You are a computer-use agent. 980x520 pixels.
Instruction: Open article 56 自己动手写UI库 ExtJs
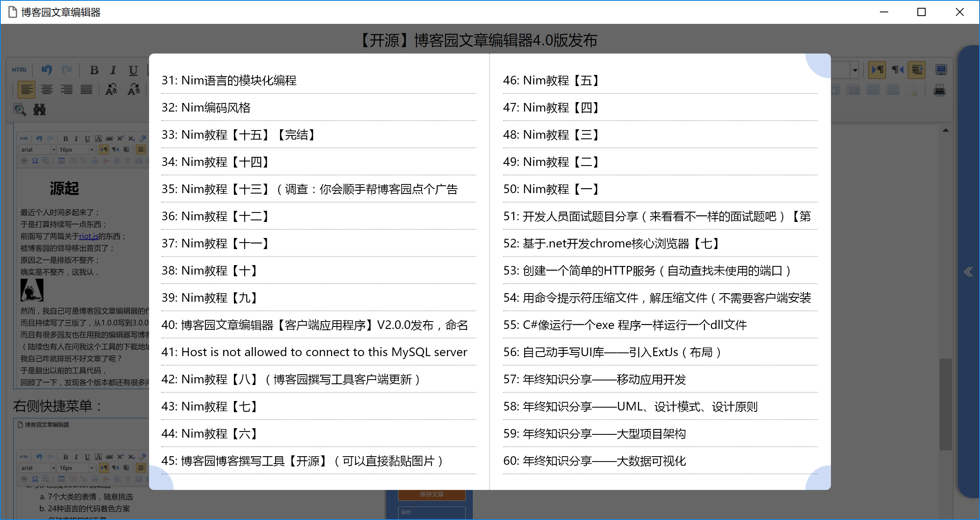660,352
